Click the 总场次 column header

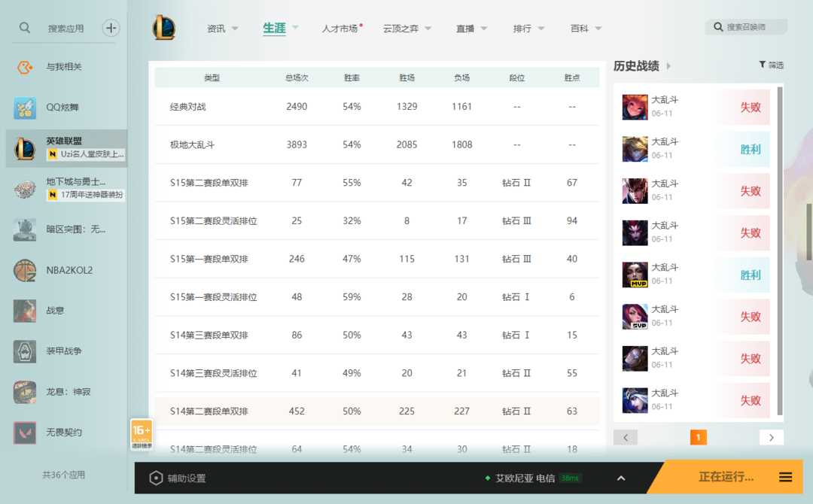tap(297, 77)
